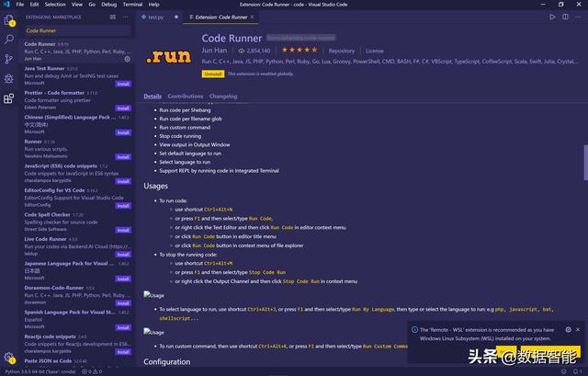This screenshot has height=376, width=588.
Task: Open the Debug view in activity bar
Action: [x=9, y=78]
